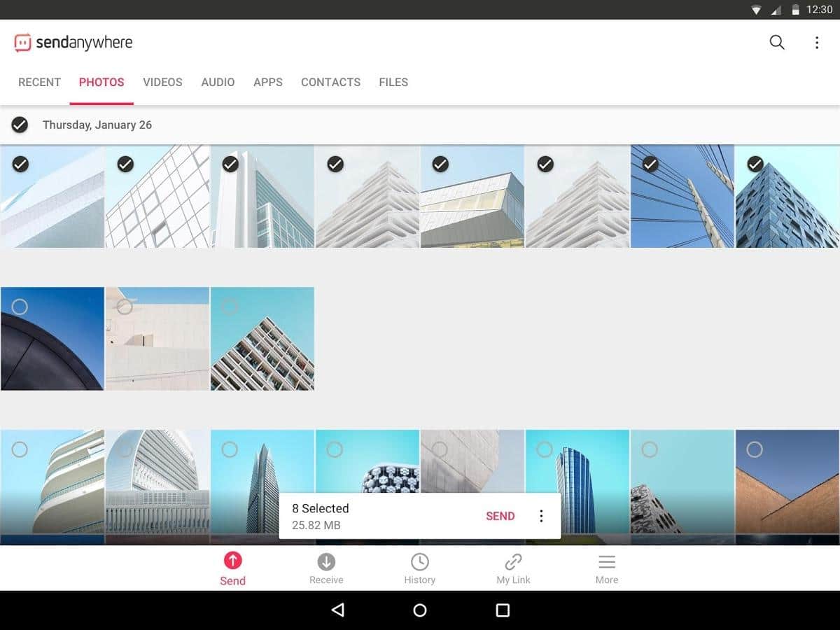Switch to the Contacts tab

point(330,82)
